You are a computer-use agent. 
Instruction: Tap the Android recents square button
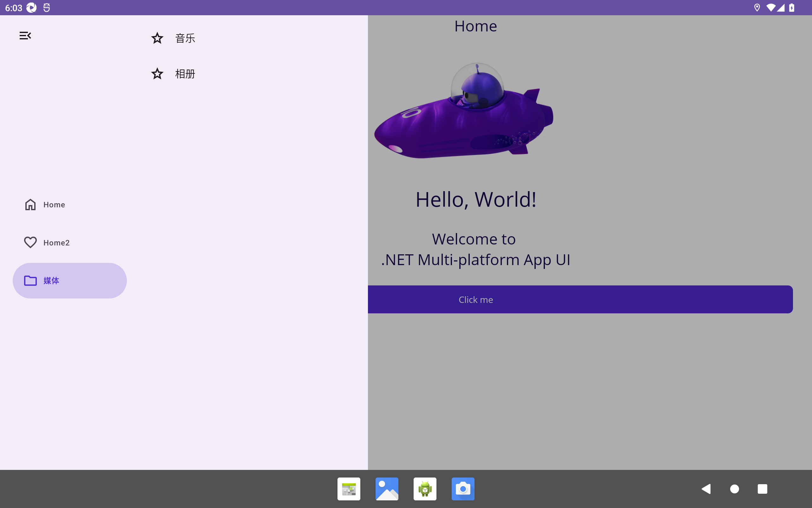pyautogui.click(x=762, y=489)
